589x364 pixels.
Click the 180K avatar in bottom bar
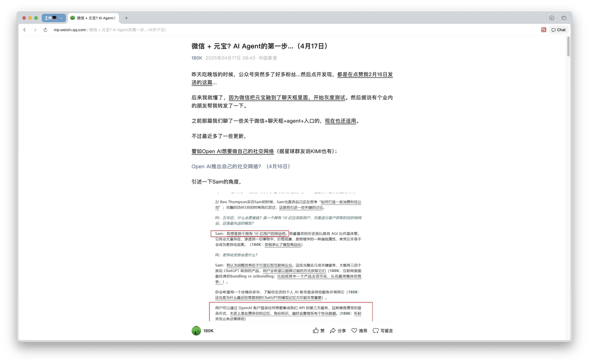point(196,330)
